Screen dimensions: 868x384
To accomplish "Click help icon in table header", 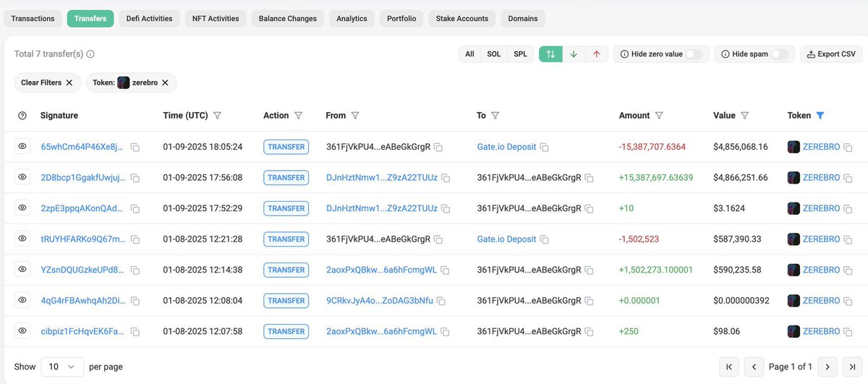I will pos(22,116).
